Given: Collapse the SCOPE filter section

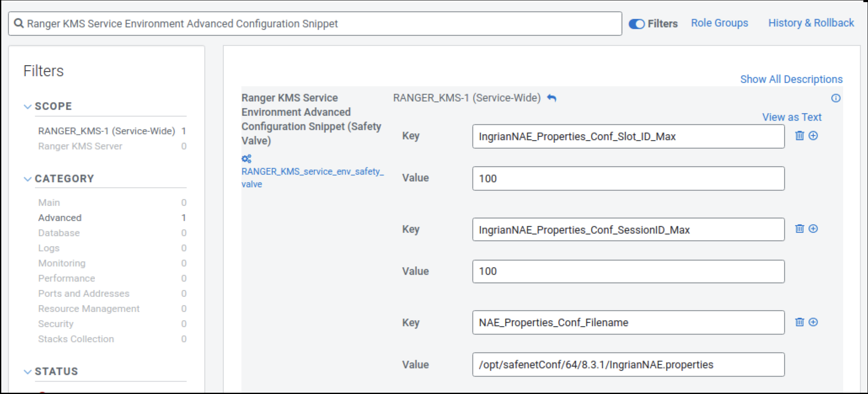Looking at the screenshot, I should coord(28,106).
